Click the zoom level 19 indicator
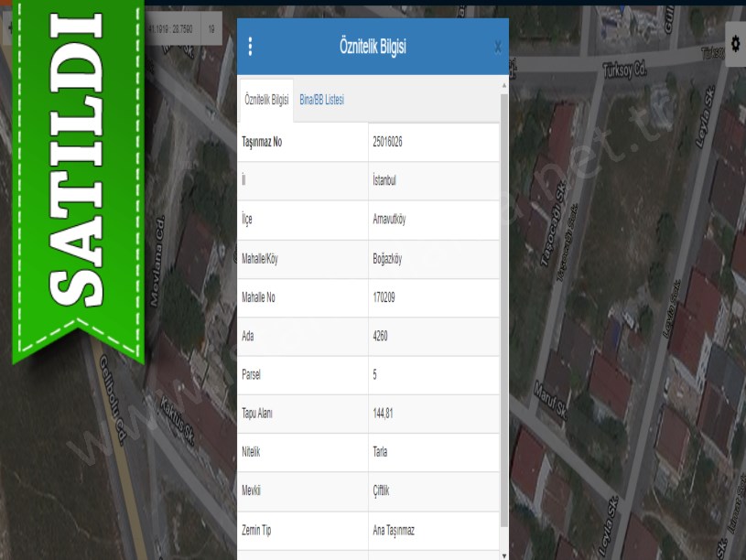This screenshot has width=746, height=560. click(x=211, y=29)
